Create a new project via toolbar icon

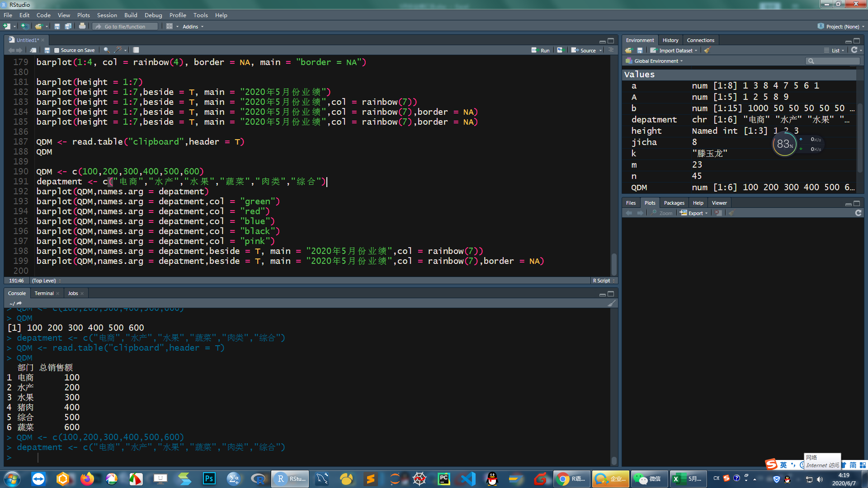tap(25, 26)
